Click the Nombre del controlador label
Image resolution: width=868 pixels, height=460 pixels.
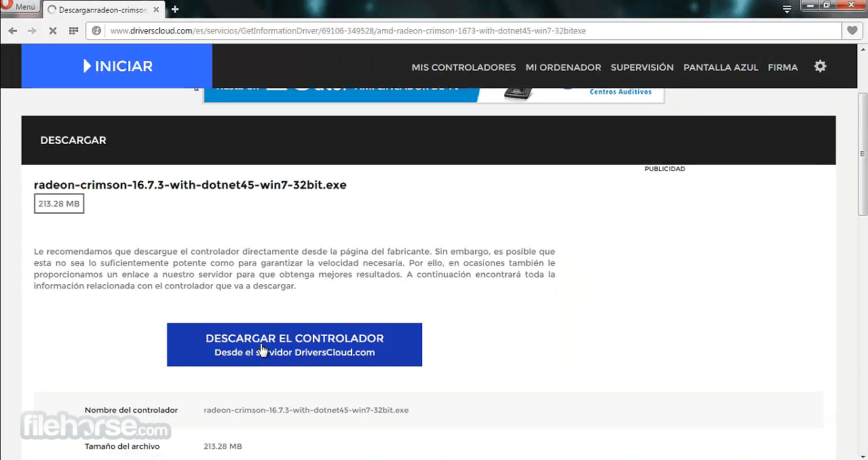click(131, 410)
